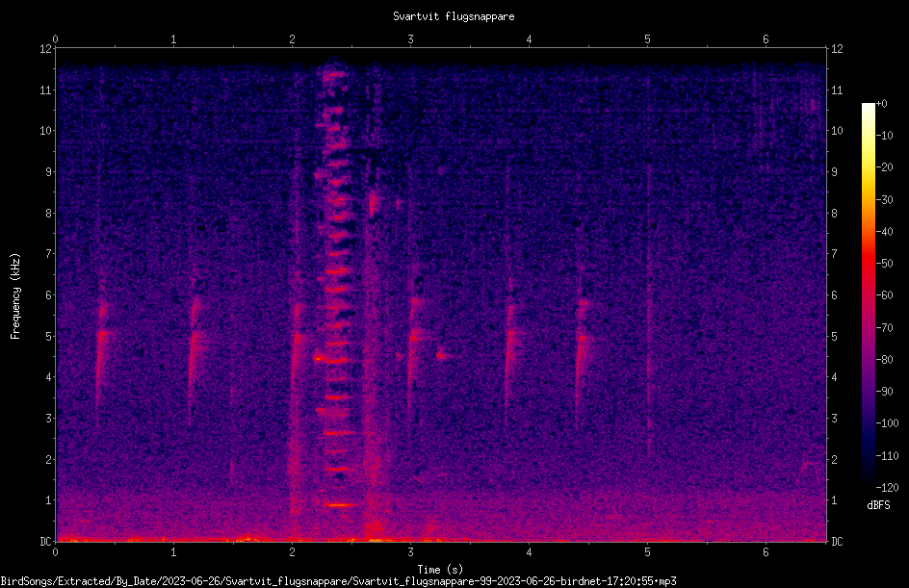Click the "DC" label on the right frequency axis
Screen dimensions: 909x588
coord(837,542)
